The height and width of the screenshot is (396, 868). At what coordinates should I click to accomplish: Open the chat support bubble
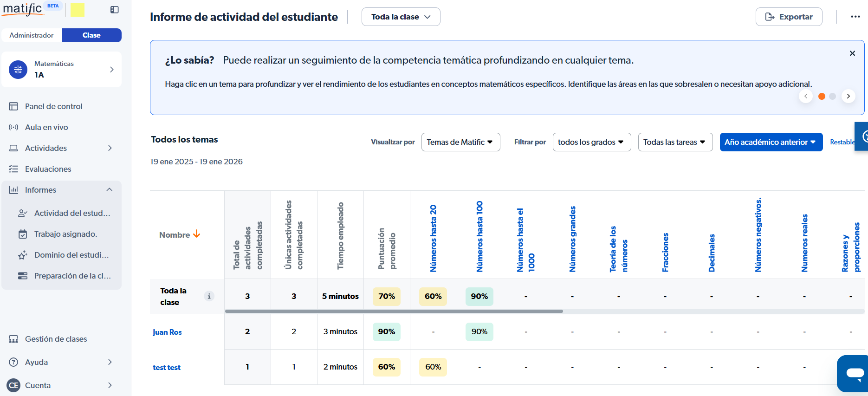tap(854, 373)
